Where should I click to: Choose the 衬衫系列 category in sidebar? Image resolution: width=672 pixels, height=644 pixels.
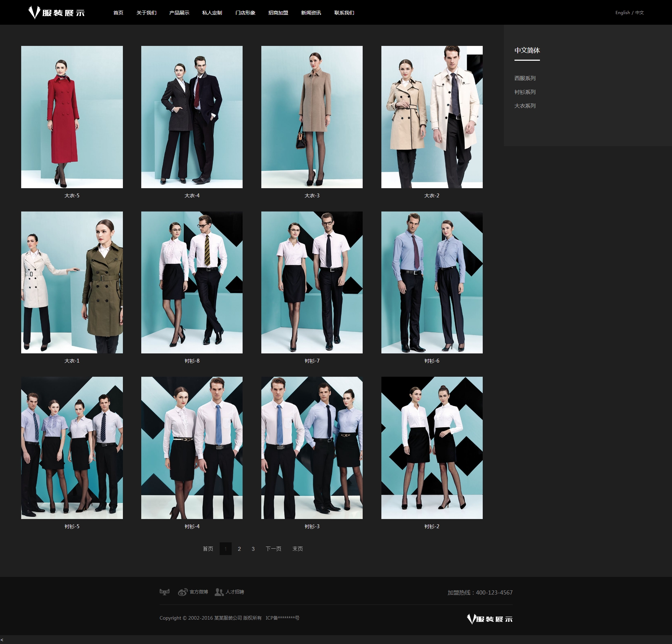pos(525,92)
